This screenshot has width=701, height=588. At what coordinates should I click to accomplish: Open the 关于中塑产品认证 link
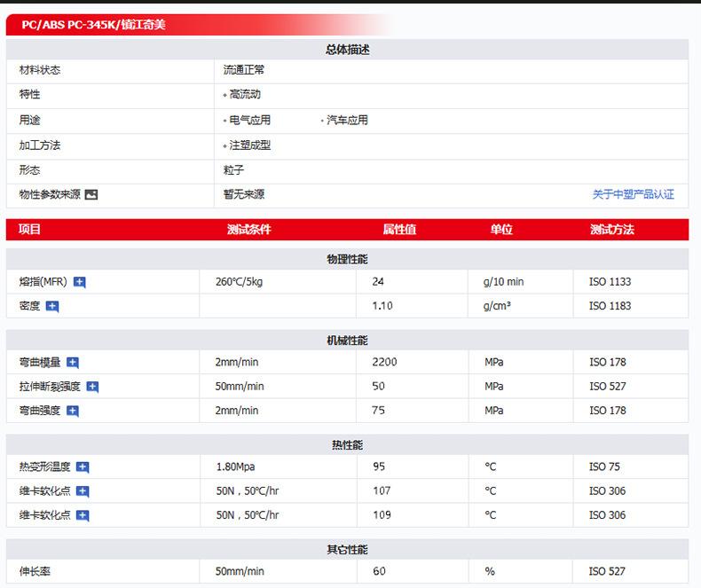(633, 194)
